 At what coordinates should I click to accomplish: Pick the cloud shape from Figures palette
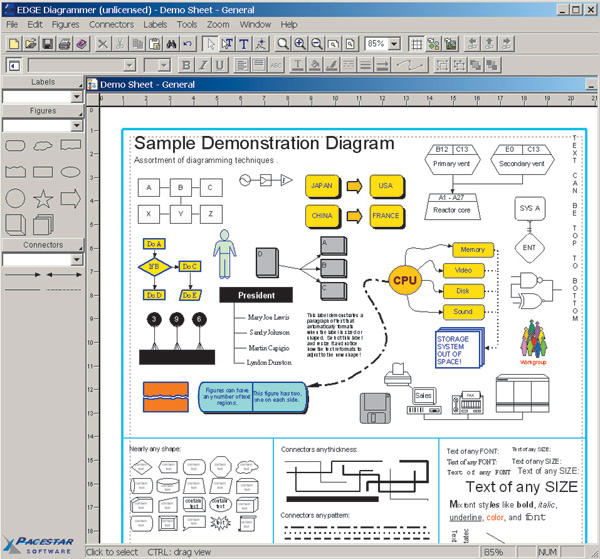pyautogui.click(x=43, y=146)
